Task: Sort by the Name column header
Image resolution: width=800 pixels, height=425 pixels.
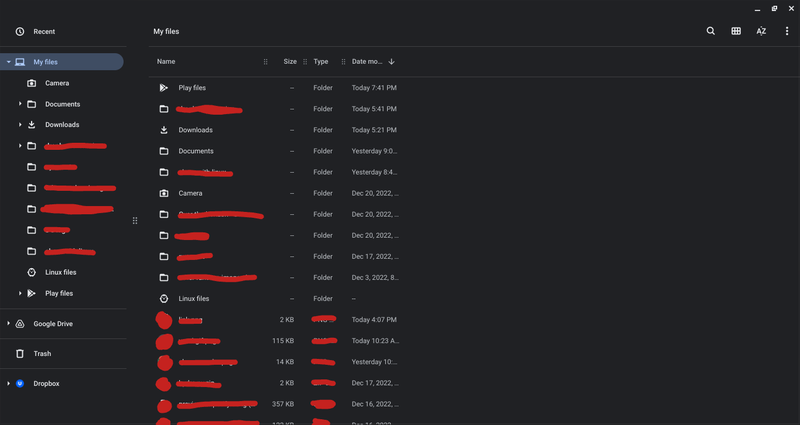Action: pos(166,62)
